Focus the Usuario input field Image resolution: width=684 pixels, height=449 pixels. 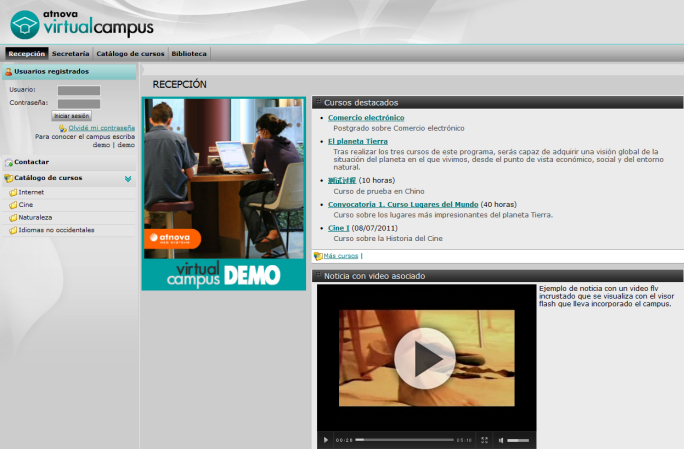point(79,90)
